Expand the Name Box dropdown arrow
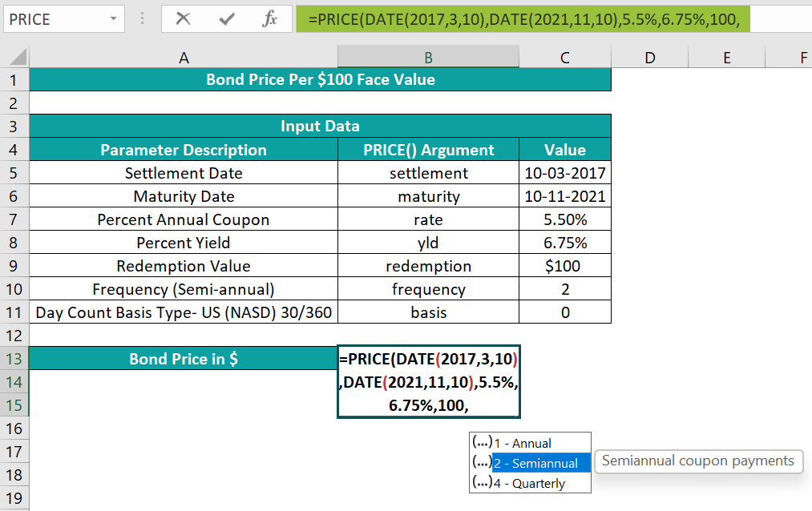Screen dimensions: 812x511 click(113, 19)
